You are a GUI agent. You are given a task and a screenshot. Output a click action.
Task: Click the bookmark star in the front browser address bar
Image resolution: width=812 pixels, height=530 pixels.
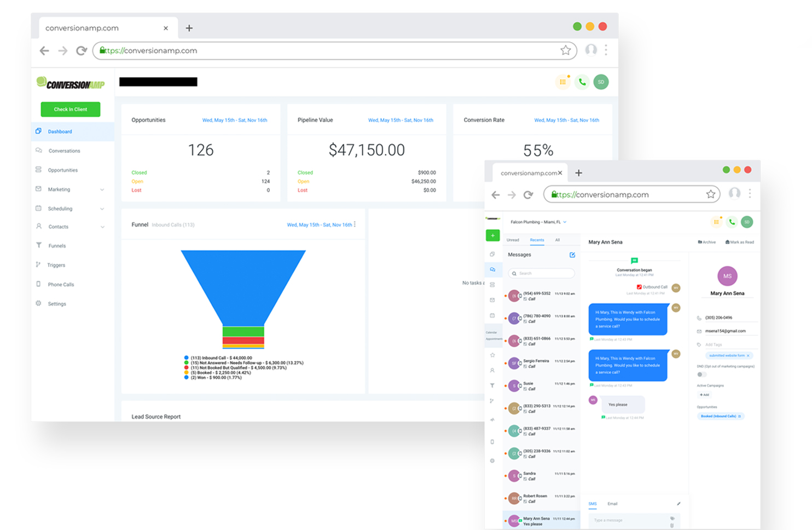(x=710, y=194)
